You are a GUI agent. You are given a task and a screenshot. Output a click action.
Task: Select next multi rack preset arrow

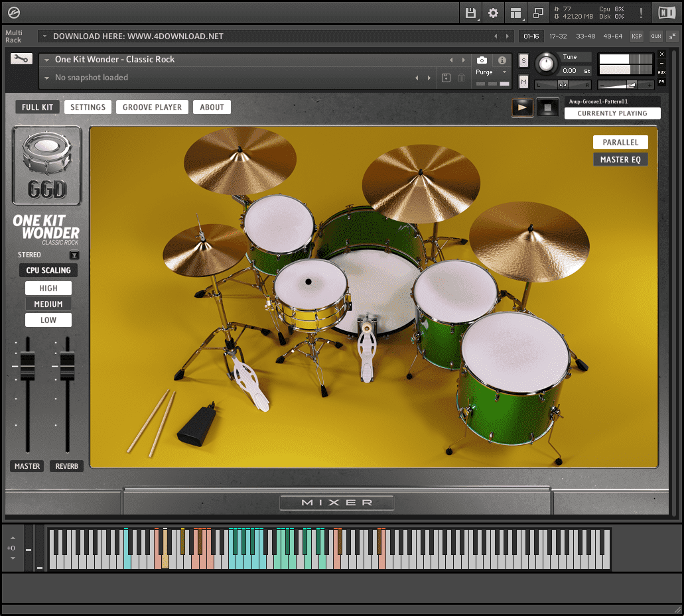pyautogui.click(x=508, y=36)
